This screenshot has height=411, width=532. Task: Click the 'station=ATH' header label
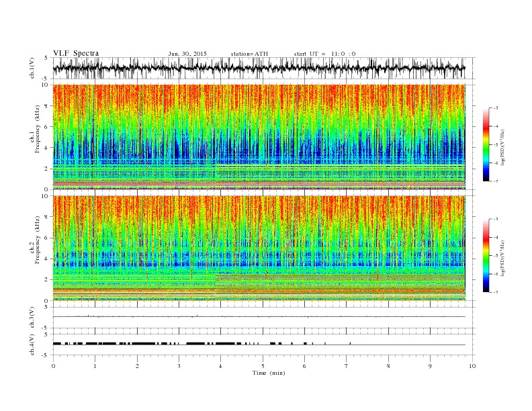[x=249, y=54]
